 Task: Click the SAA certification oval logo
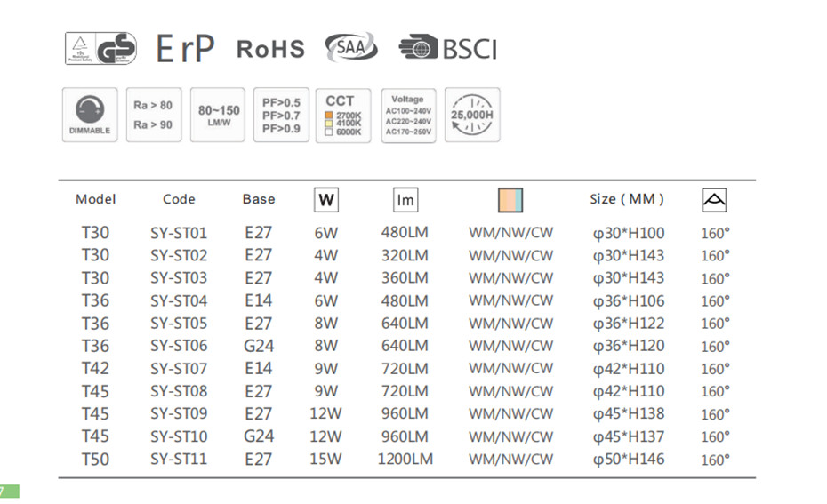point(351,48)
